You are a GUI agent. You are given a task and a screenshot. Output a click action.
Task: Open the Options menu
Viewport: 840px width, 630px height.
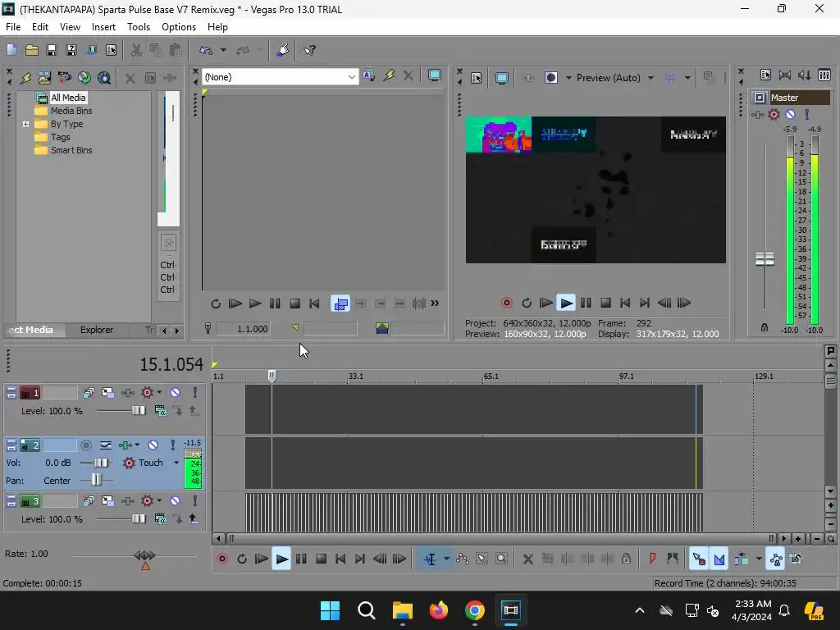(x=178, y=27)
